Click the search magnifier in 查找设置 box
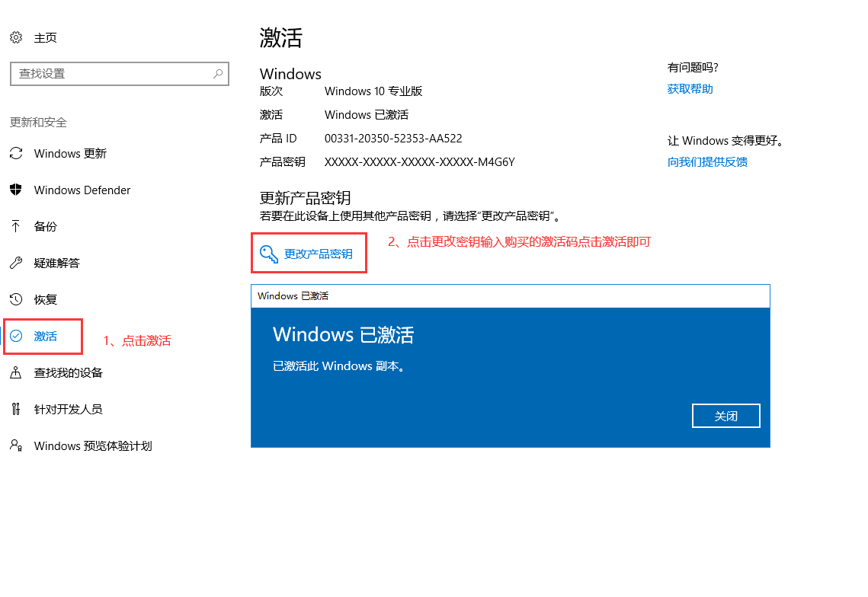This screenshot has width=868, height=597. point(219,73)
